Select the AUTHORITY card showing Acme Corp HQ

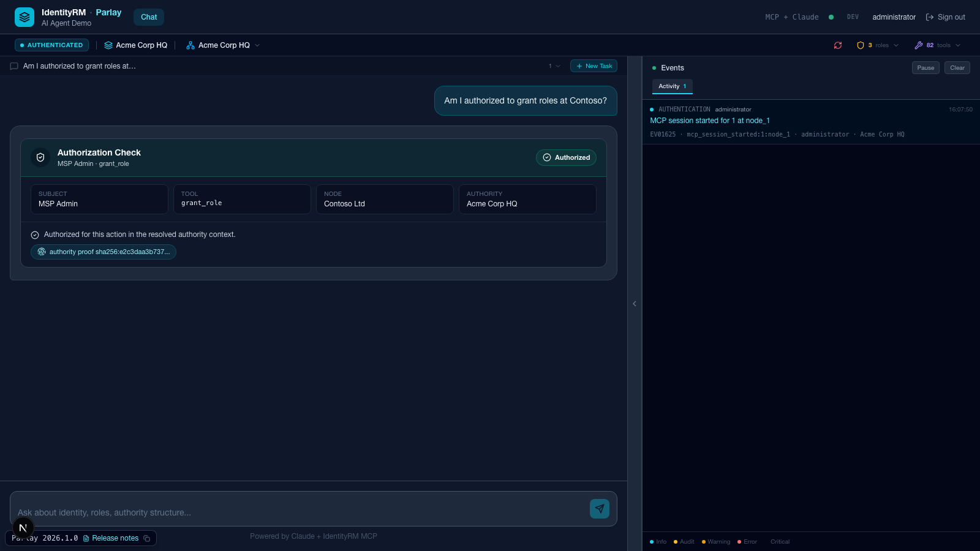pyautogui.click(x=527, y=199)
